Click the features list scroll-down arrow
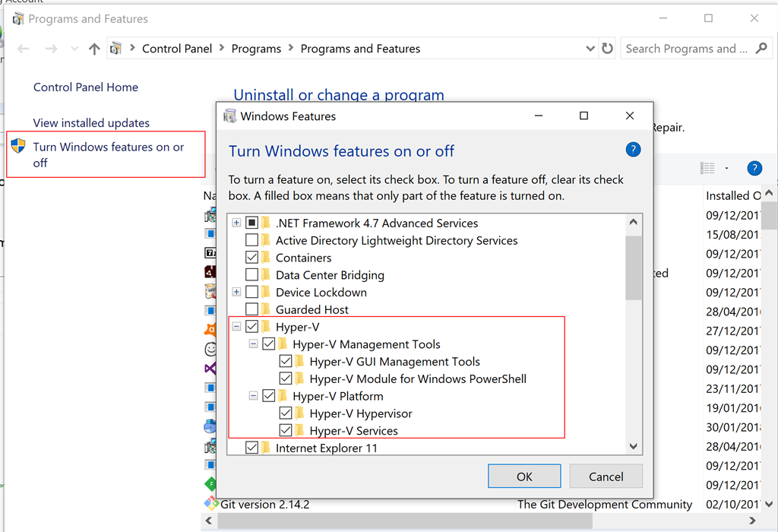This screenshot has width=778, height=532. click(x=633, y=446)
